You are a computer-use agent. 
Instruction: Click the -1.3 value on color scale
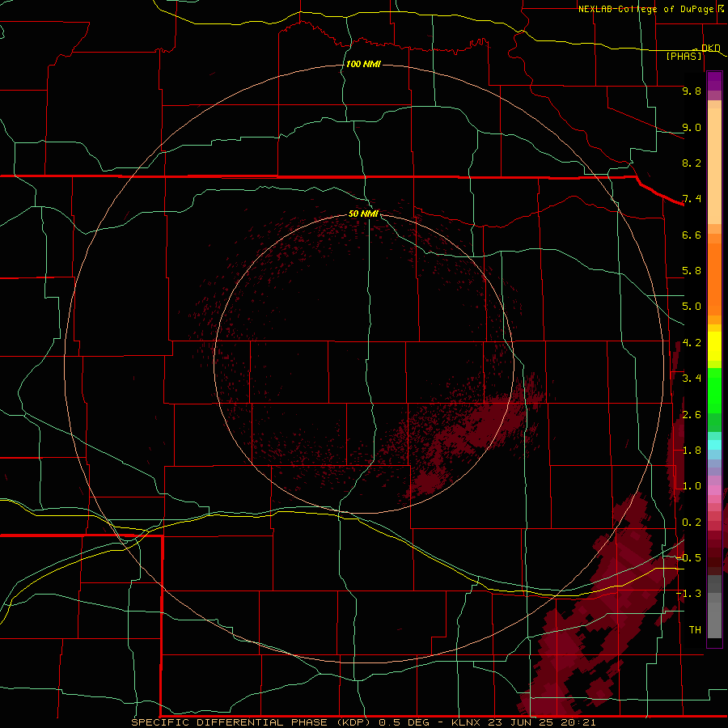(688, 594)
